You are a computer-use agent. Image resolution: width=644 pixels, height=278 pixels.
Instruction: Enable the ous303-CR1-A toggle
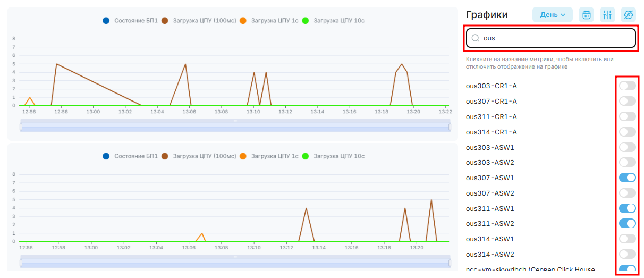tap(627, 86)
